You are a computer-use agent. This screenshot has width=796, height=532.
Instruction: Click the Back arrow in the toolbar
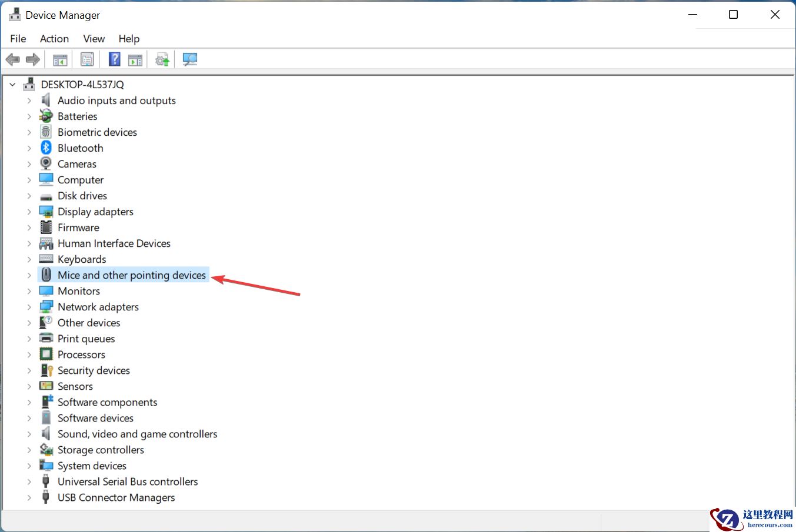click(x=12, y=59)
